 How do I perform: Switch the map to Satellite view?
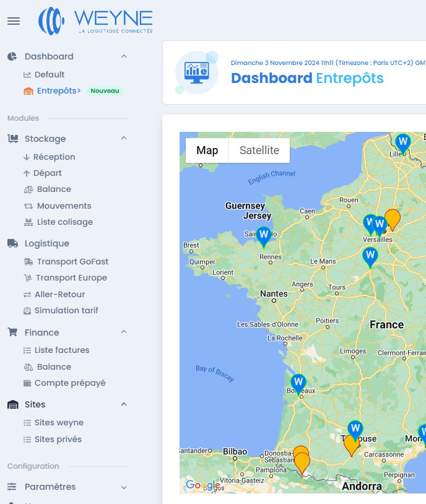(259, 150)
